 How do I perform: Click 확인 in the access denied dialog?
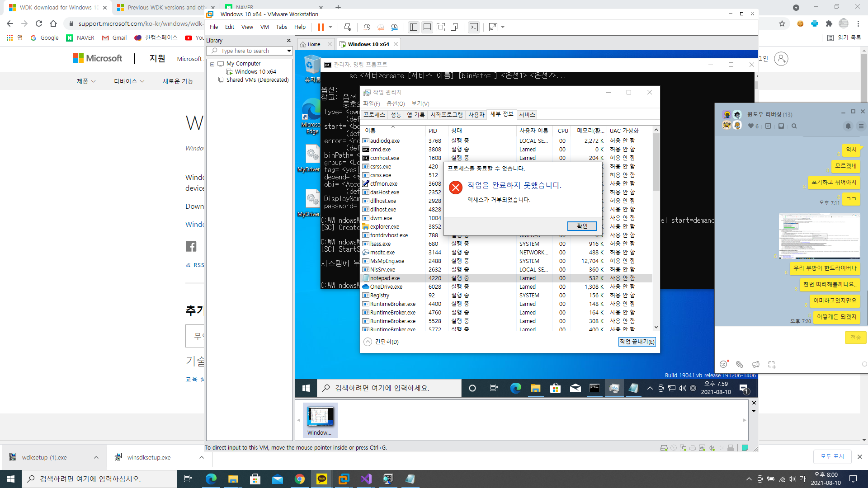582,226
